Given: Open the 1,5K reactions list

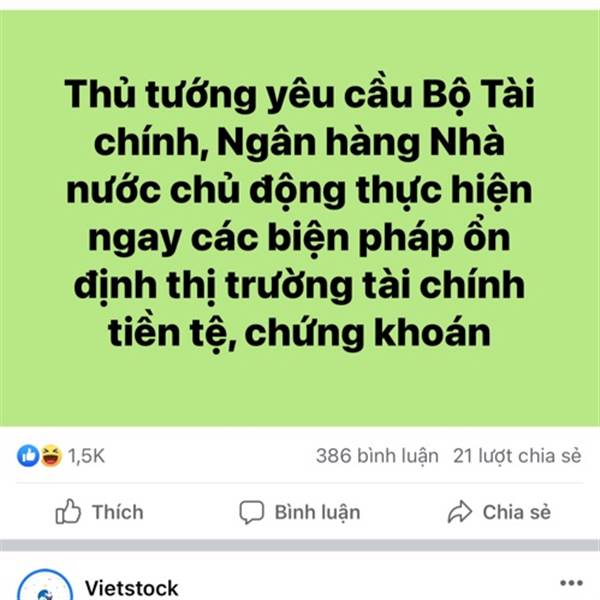Looking at the screenshot, I should point(86,456).
